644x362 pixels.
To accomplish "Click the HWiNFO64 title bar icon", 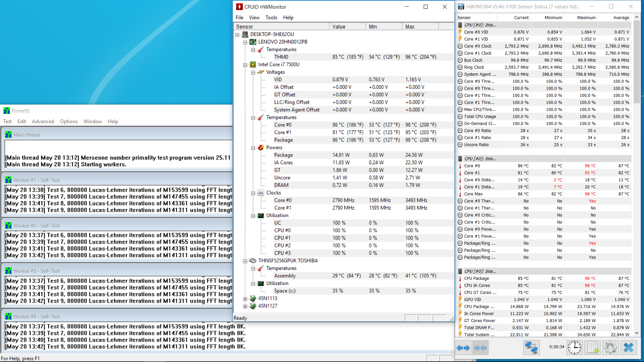I will pyautogui.click(x=461, y=7).
